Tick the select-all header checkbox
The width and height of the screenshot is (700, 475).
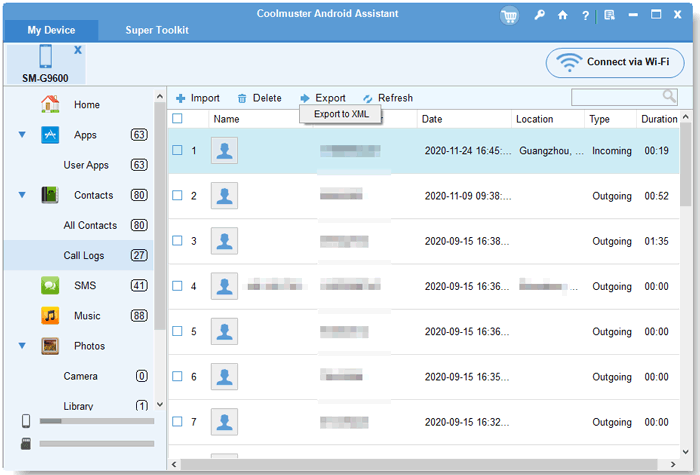pyautogui.click(x=177, y=118)
